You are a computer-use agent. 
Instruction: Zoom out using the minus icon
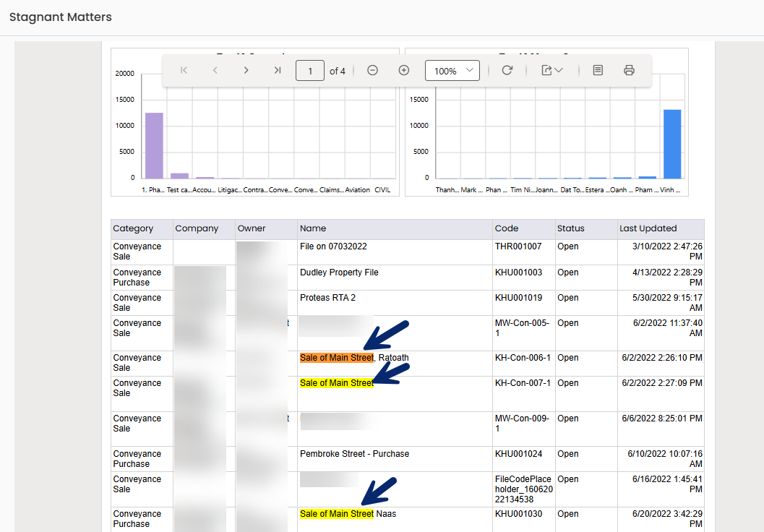pos(373,71)
